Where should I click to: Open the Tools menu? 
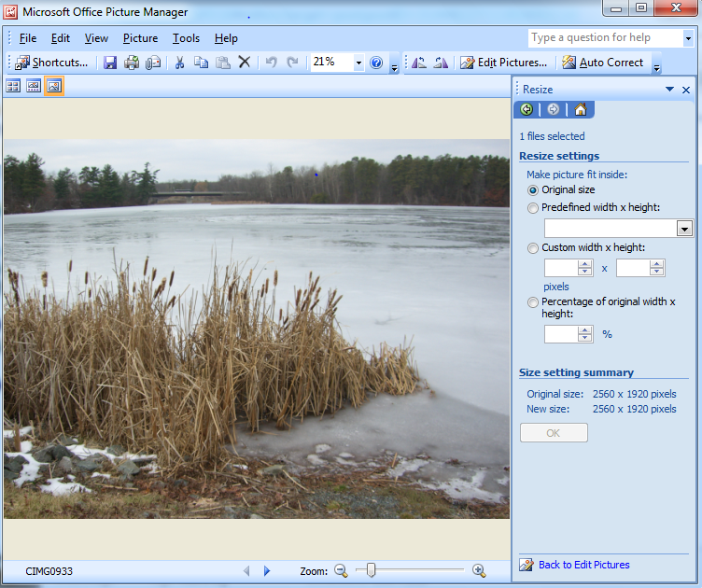pyautogui.click(x=187, y=38)
